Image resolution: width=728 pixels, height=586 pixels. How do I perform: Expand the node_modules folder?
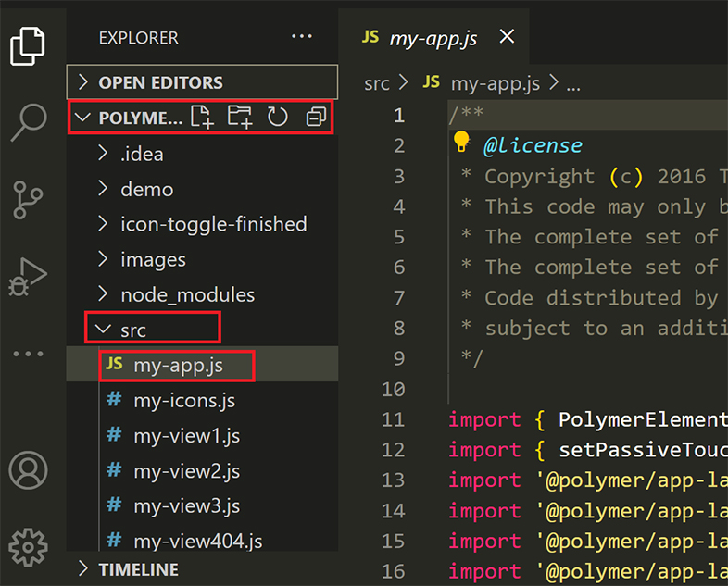pyautogui.click(x=203, y=294)
